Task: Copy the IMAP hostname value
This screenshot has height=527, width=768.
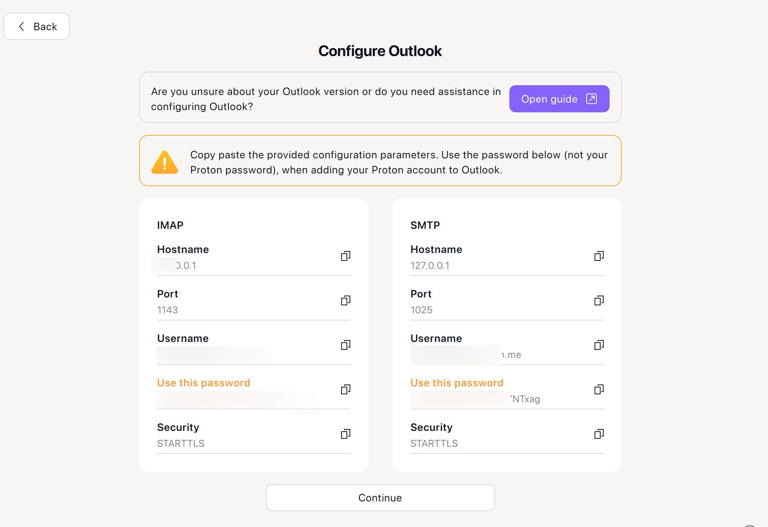Action: [345, 256]
